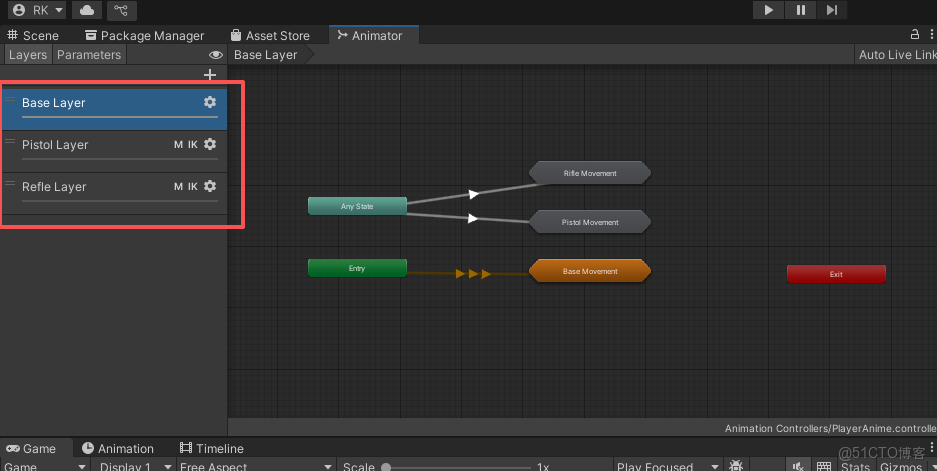Select the Pistol Movement state node

(590, 222)
